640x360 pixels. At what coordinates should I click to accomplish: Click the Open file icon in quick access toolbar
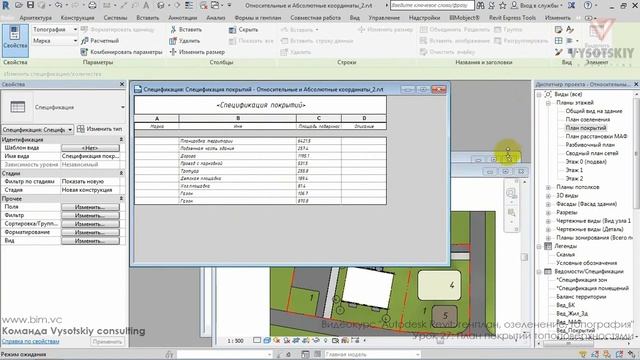pyautogui.click(x=19, y=5)
